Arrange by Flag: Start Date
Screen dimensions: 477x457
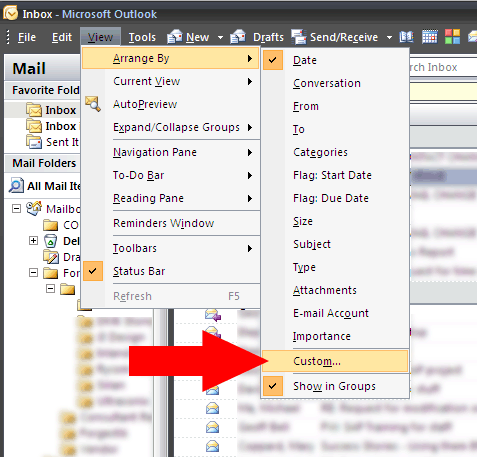pos(335,175)
